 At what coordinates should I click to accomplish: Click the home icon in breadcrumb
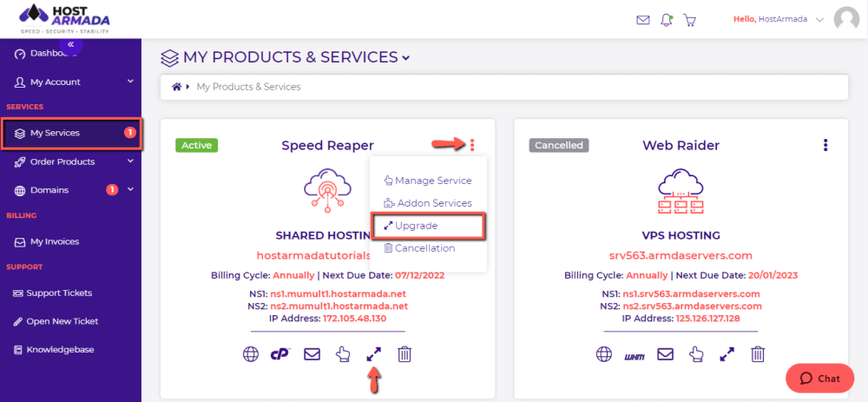(176, 87)
